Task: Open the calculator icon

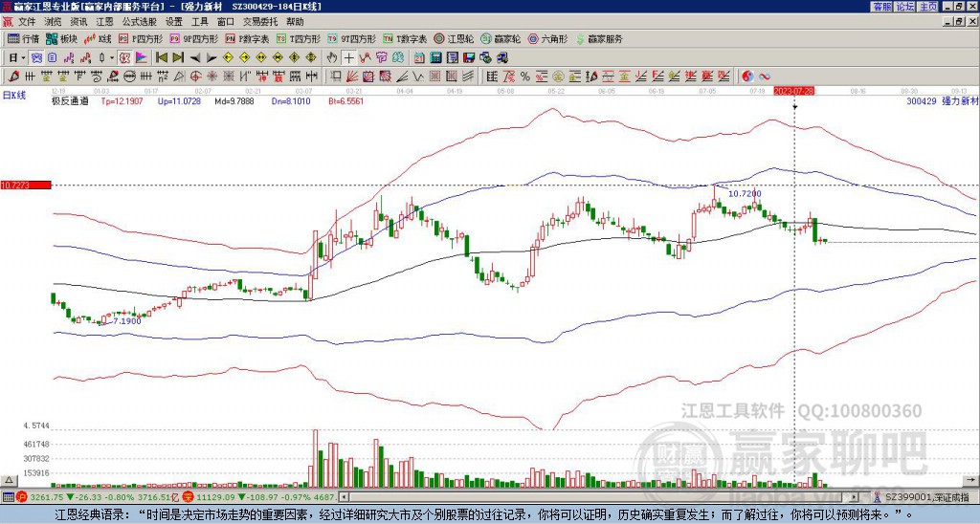Action: pyautogui.click(x=436, y=58)
